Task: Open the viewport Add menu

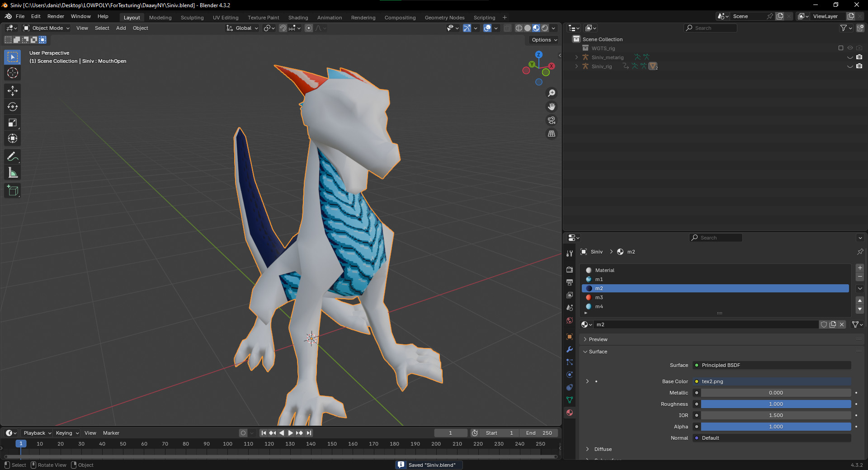Action: point(121,28)
